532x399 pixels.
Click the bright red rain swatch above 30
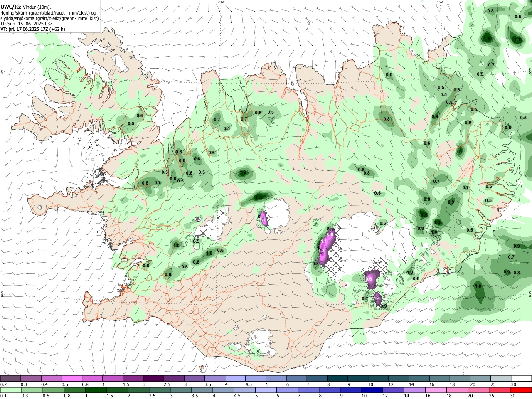521,390
